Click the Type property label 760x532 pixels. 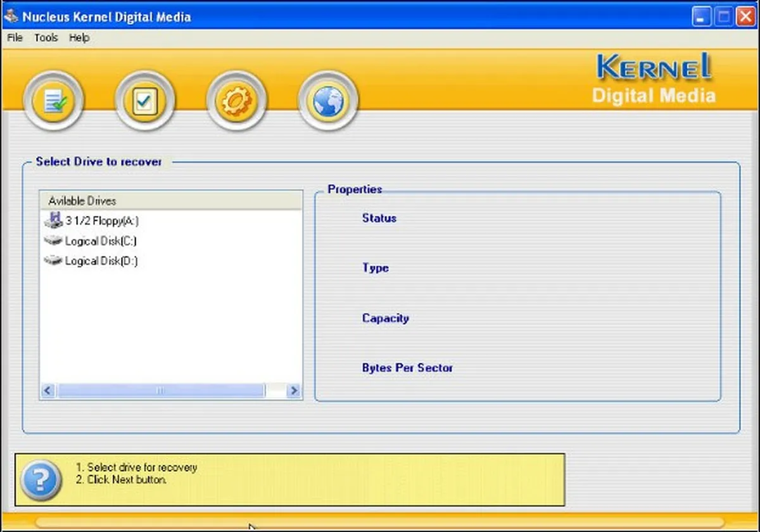coord(376,268)
